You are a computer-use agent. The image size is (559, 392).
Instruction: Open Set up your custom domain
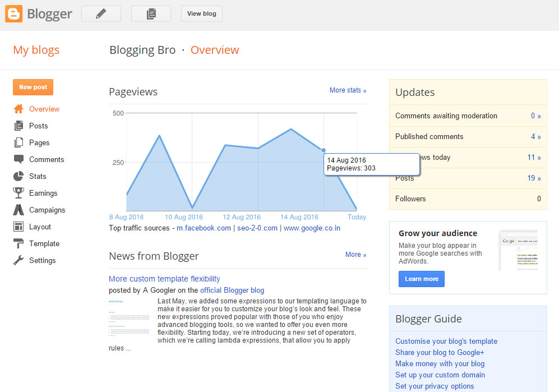[x=440, y=375]
